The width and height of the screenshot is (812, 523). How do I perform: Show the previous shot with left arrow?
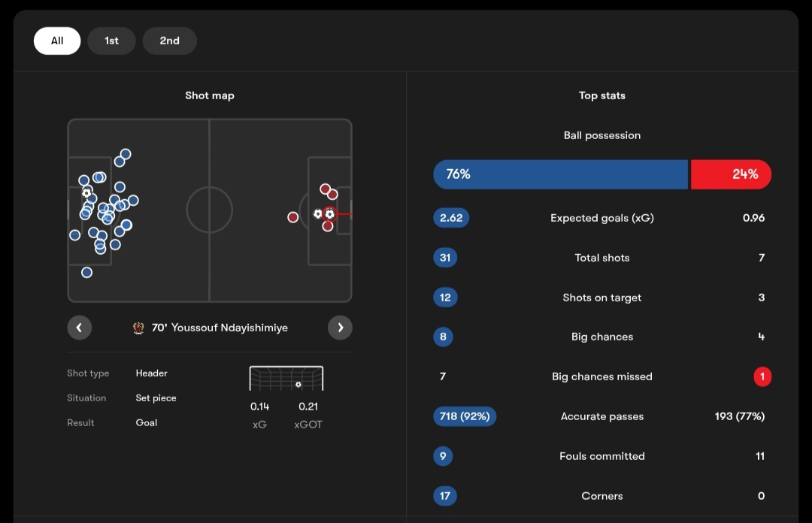(x=79, y=328)
